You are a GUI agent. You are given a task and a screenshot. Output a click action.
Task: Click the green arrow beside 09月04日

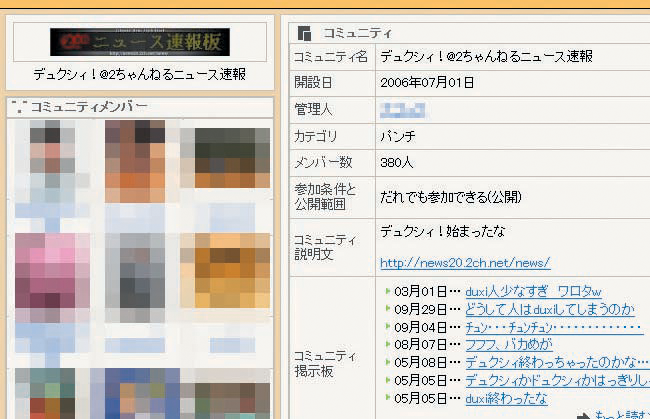(x=388, y=326)
